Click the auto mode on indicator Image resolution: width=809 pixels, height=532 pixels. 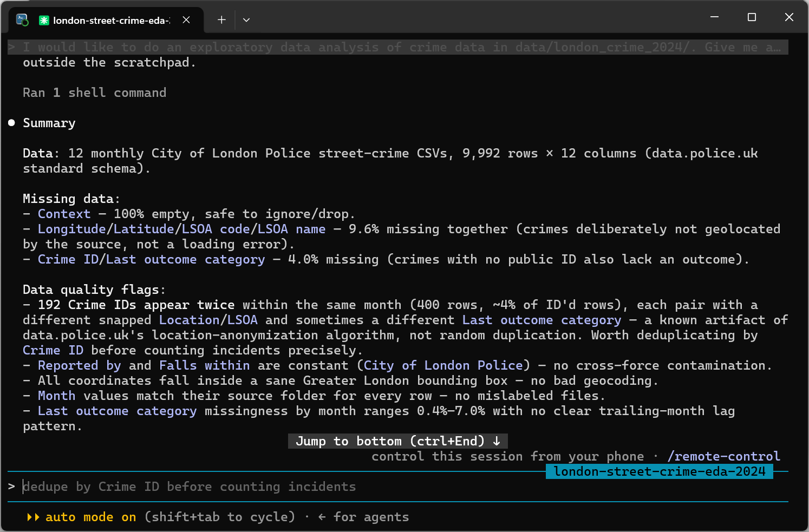click(x=90, y=517)
